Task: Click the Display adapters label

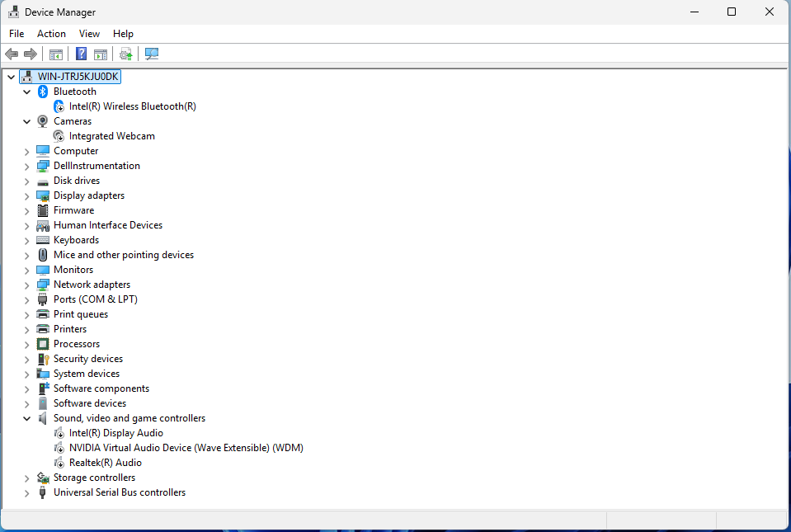Action: coord(89,195)
